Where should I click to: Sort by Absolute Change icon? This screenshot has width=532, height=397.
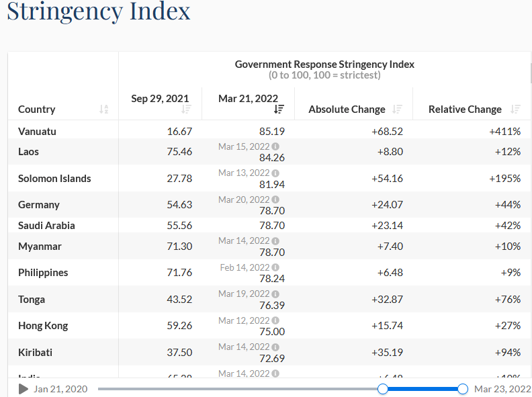[x=397, y=109]
